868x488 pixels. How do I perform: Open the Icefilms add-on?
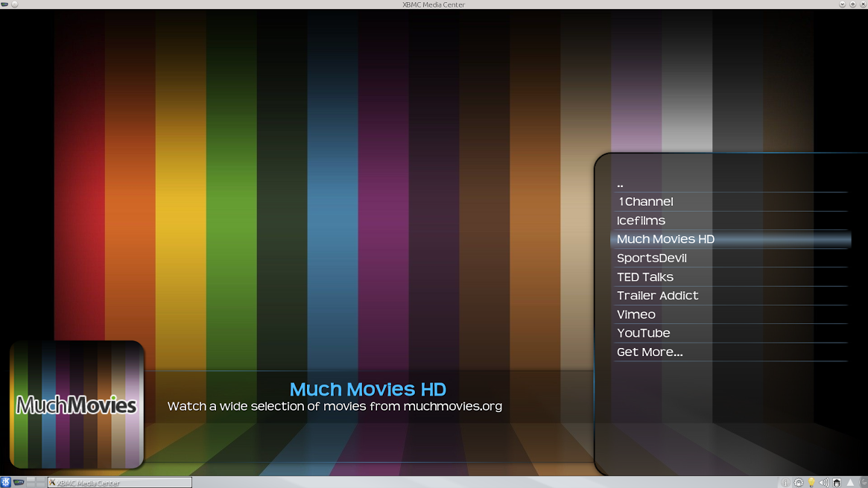[x=730, y=221]
